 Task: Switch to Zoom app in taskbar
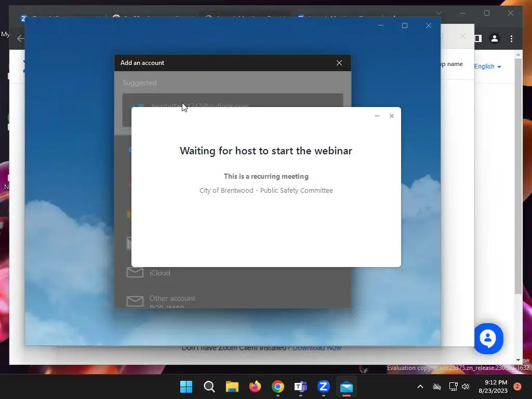tap(323, 387)
